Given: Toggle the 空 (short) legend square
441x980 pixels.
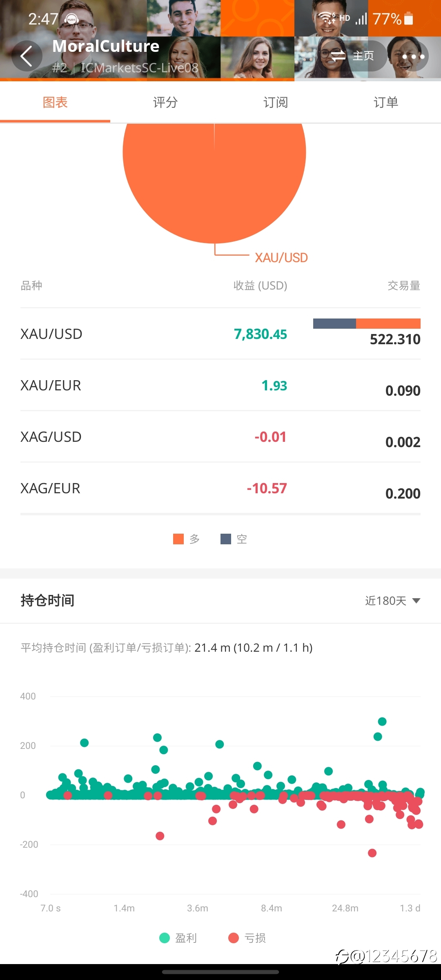Looking at the screenshot, I should click(x=226, y=539).
